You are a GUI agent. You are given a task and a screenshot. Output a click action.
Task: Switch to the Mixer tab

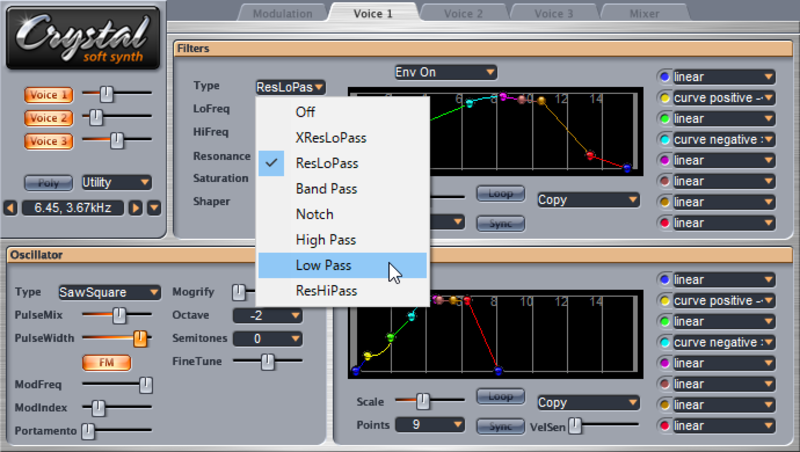(644, 13)
